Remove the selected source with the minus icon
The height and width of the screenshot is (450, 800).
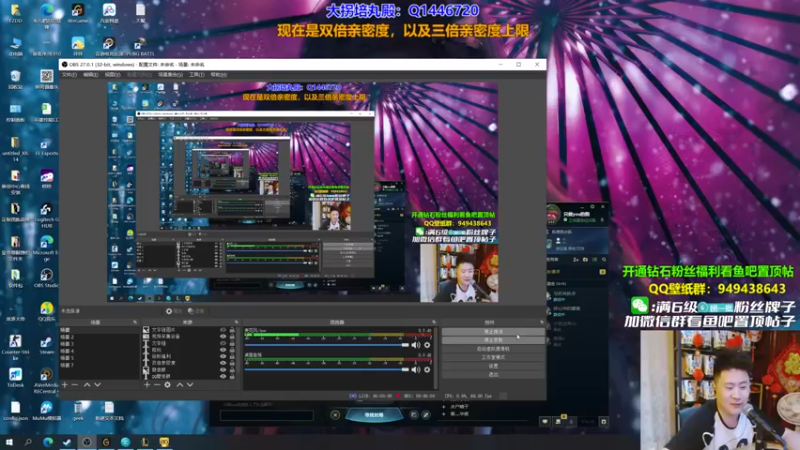pyautogui.click(x=157, y=385)
